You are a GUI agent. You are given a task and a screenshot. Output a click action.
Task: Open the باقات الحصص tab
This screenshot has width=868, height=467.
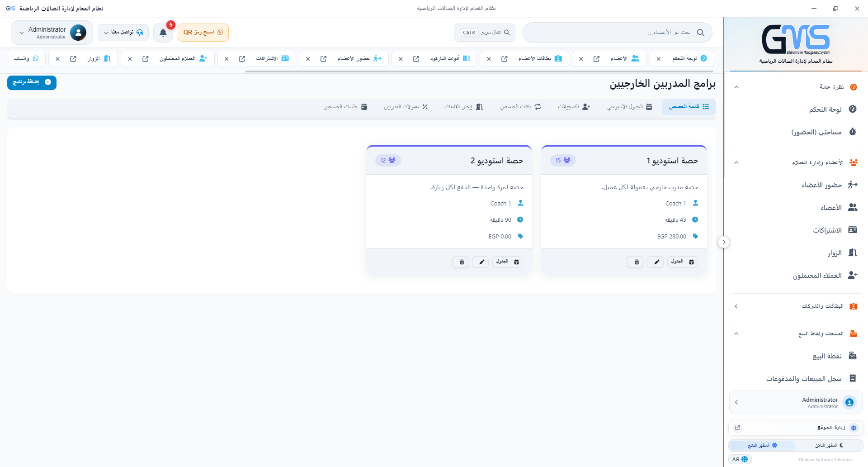[520, 107]
